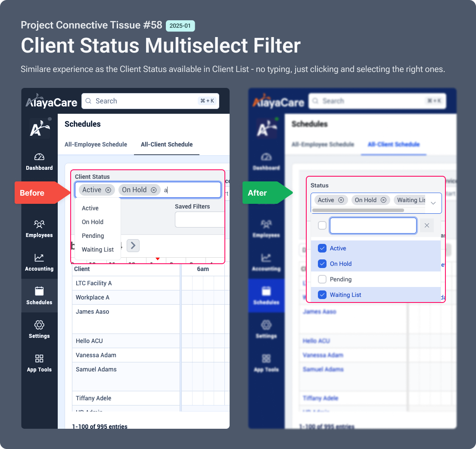Uncheck the Waiting List checkbox in After list

(322, 295)
